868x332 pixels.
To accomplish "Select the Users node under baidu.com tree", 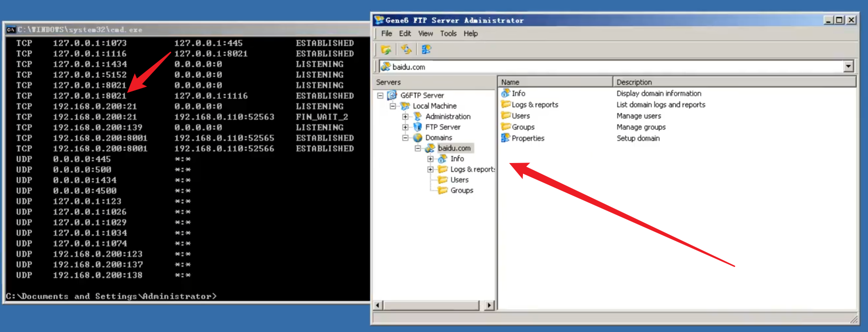I will [x=459, y=180].
